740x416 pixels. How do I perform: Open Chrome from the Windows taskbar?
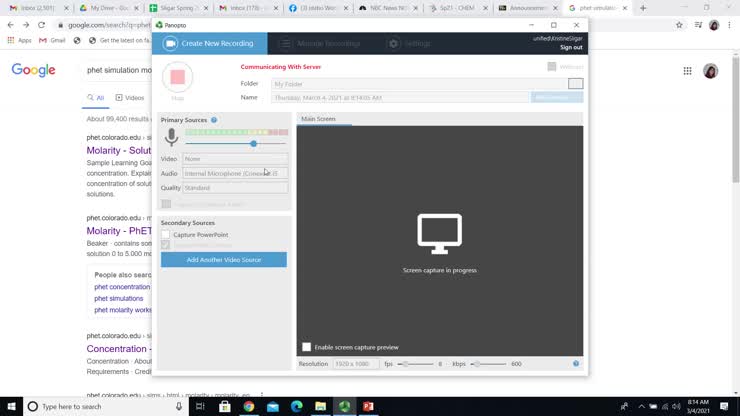[249, 406]
